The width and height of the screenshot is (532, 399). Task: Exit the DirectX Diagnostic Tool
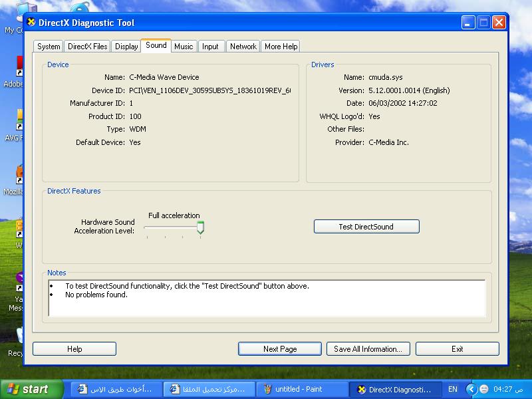(x=457, y=348)
